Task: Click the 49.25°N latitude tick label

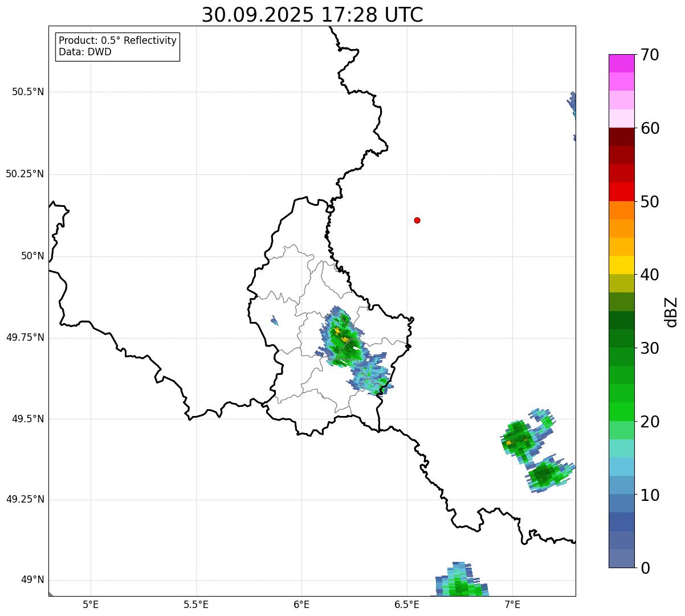Action: tap(25, 499)
